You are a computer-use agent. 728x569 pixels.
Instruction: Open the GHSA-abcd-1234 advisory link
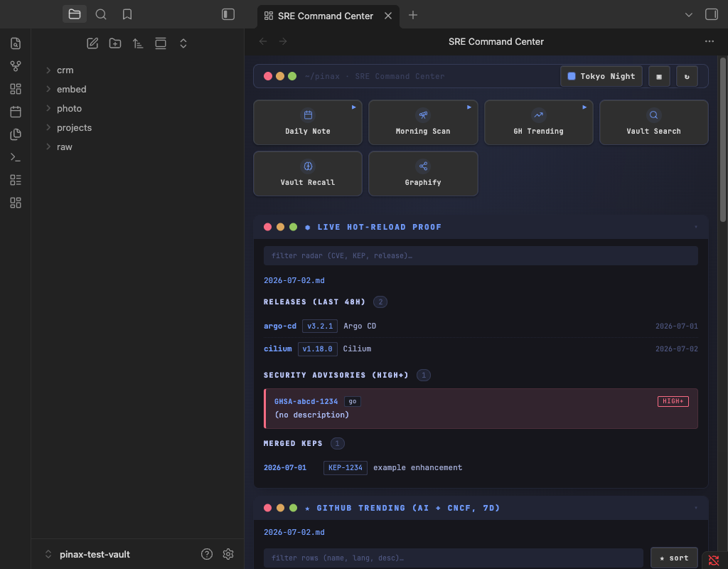click(306, 401)
